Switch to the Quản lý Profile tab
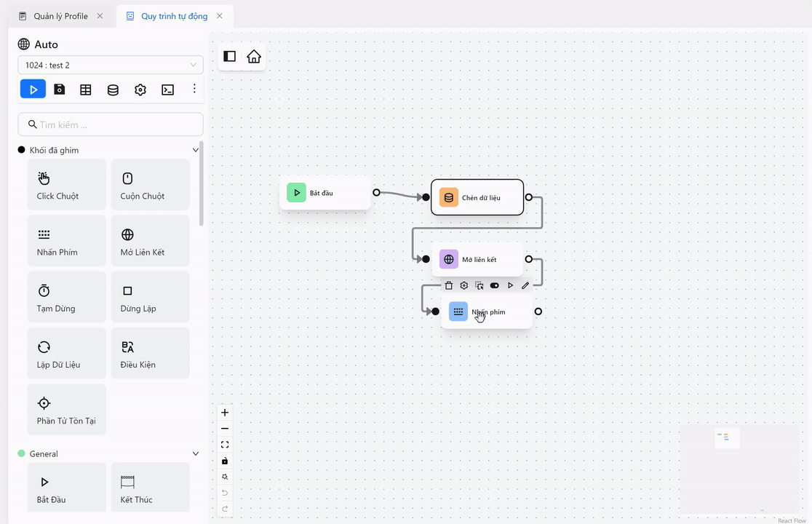 pos(61,16)
